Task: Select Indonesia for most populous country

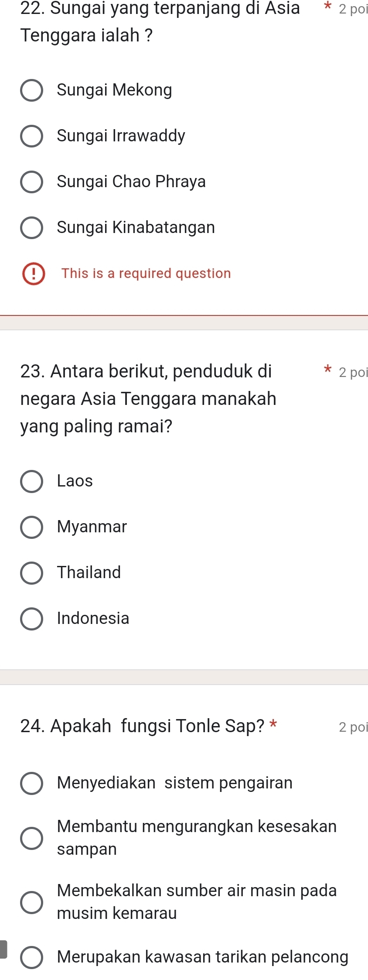Action: coord(32,619)
